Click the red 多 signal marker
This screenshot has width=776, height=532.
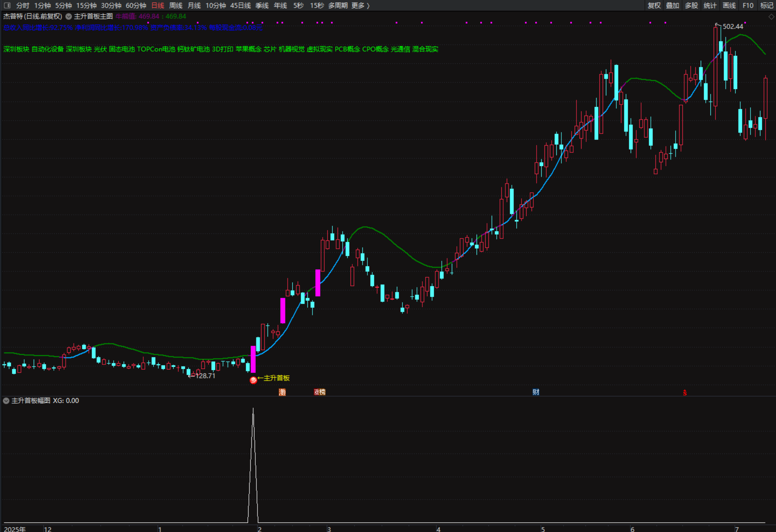[253, 380]
